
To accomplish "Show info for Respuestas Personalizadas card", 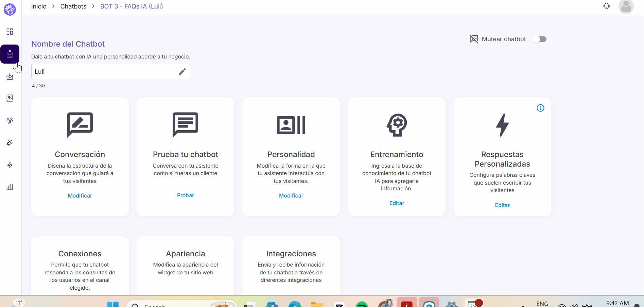I will pos(540,108).
